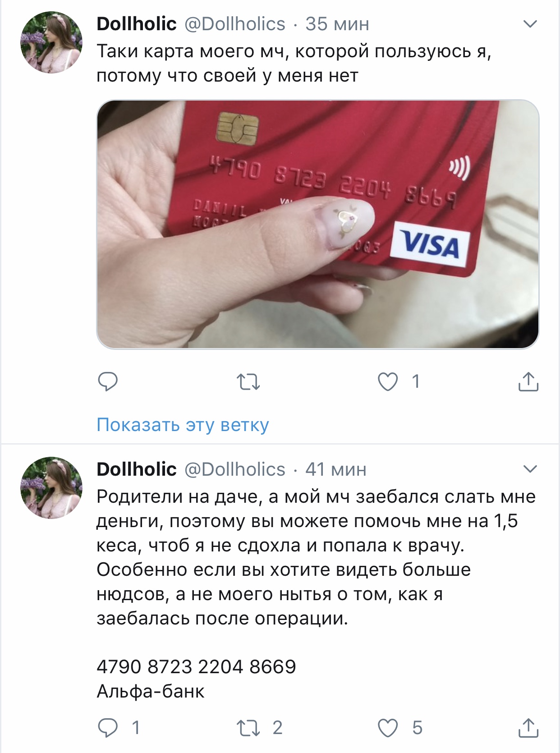Open the 41 мин timestamp
This screenshot has width=560, height=753.
click(x=336, y=469)
